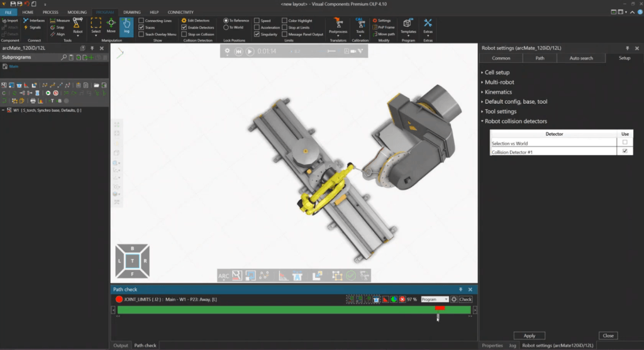644x350 pixels.
Task: Open the Program dropdown in Path check
Action: click(435, 300)
